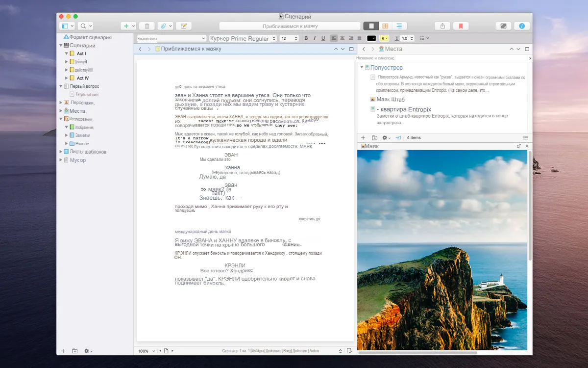Move selected document to Trash
Screen dimensions: 588x368
coord(147,26)
